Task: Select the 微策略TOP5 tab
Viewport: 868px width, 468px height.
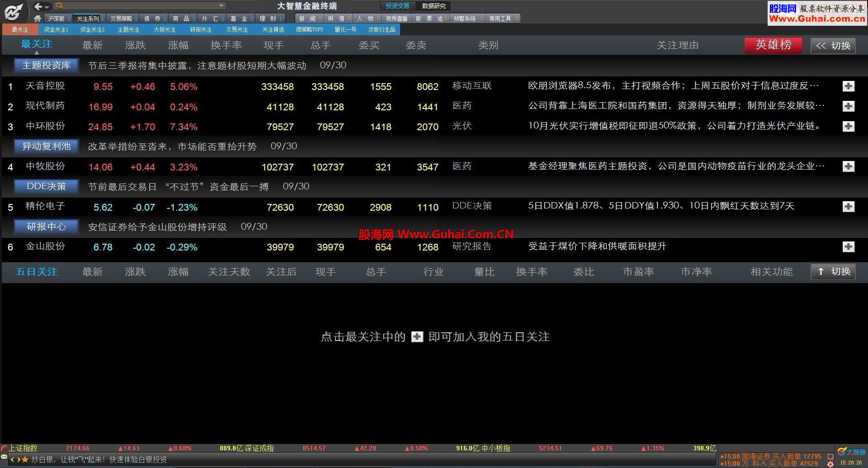Action: 309,29
